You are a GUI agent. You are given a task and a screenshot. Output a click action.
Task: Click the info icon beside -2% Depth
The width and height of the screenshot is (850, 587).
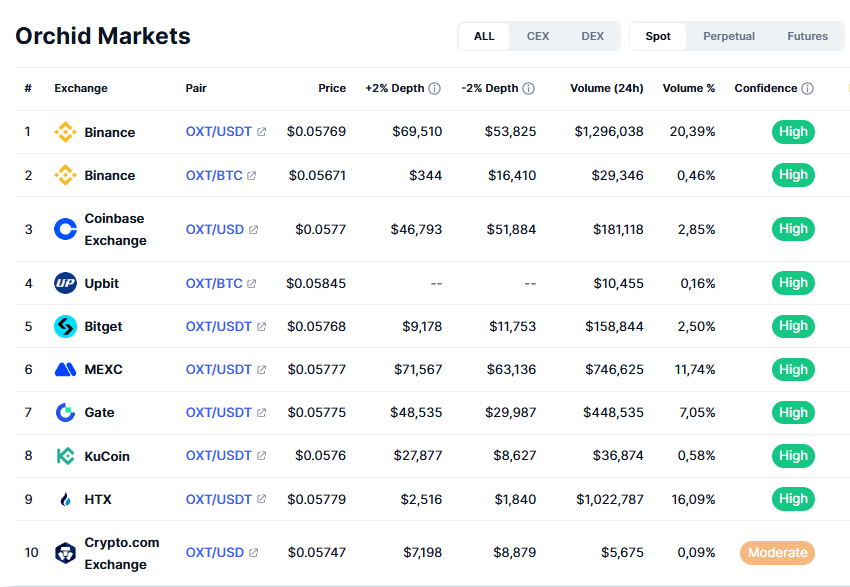pyautogui.click(x=528, y=88)
